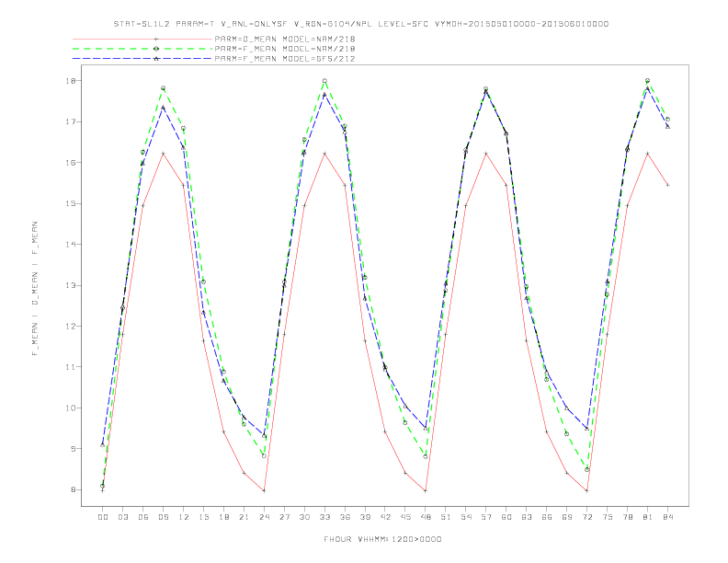Viewport: 728px width, 563px height.
Task: Click y-axis tick label 13
Action: (x=71, y=285)
